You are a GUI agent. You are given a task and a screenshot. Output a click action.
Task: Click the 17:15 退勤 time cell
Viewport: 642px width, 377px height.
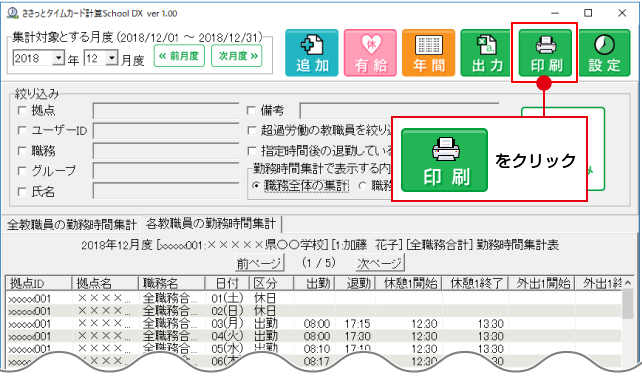coord(357,324)
